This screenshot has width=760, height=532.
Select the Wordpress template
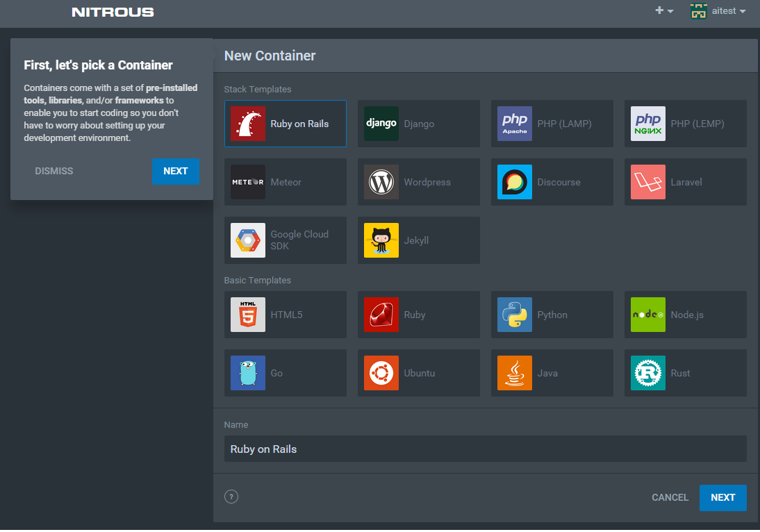[418, 182]
